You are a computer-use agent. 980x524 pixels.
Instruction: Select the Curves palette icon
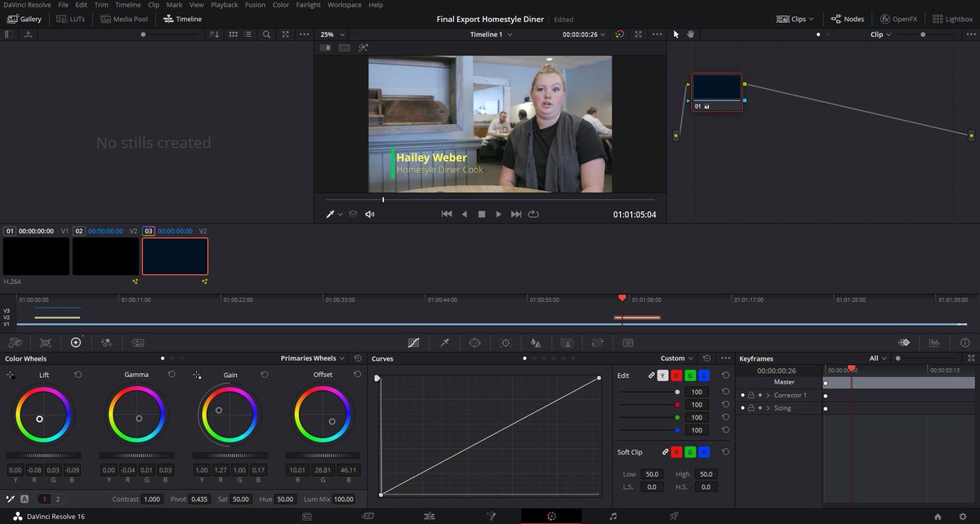click(x=415, y=342)
